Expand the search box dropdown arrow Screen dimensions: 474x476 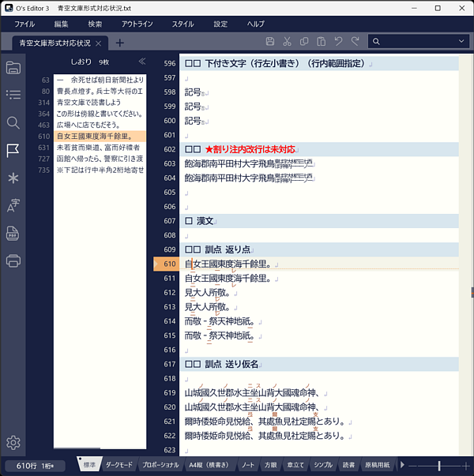tap(461, 41)
